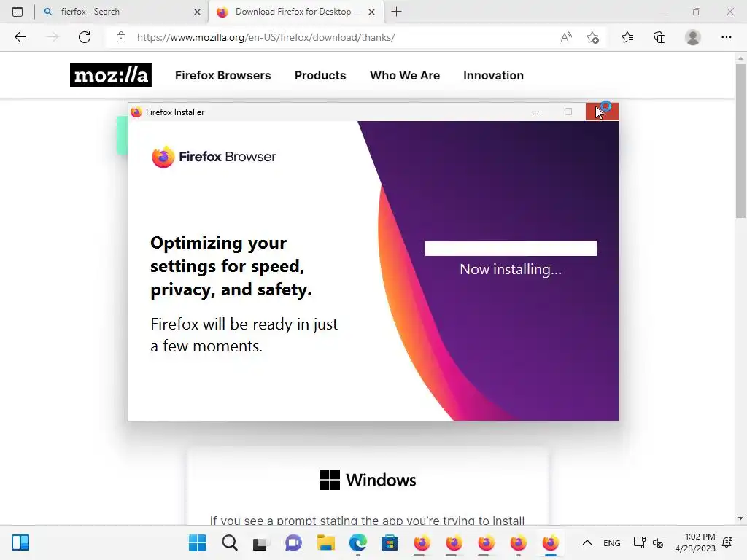Click the ENG language indicator

[612, 542]
